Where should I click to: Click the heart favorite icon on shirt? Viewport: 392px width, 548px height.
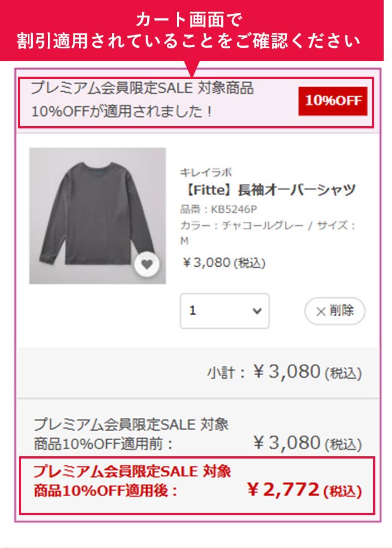click(147, 265)
